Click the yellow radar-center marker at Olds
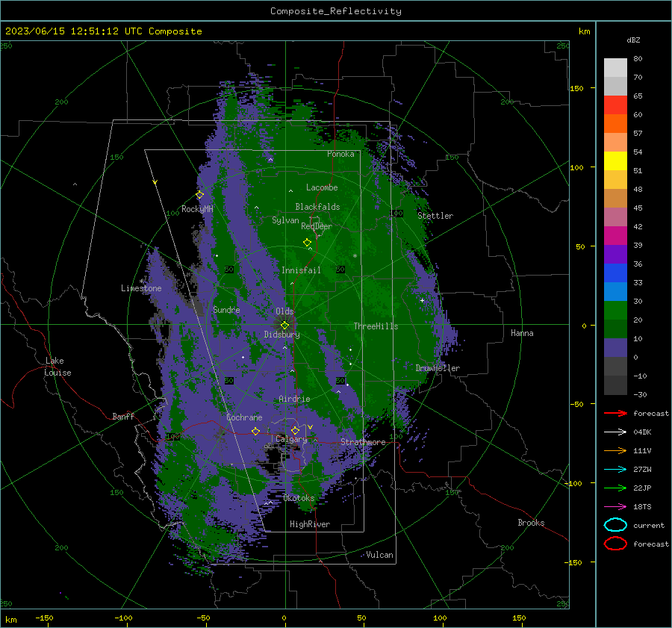The height and width of the screenshot is (628, 672). [x=284, y=325]
